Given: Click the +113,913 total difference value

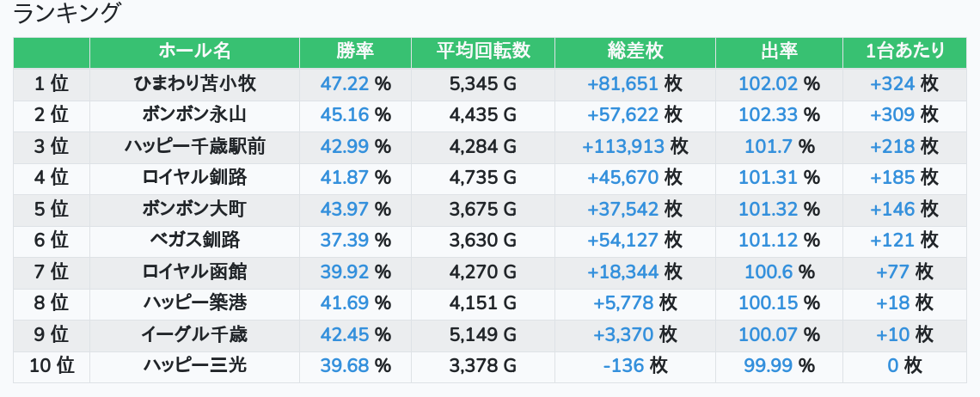Looking at the screenshot, I should (x=623, y=147).
